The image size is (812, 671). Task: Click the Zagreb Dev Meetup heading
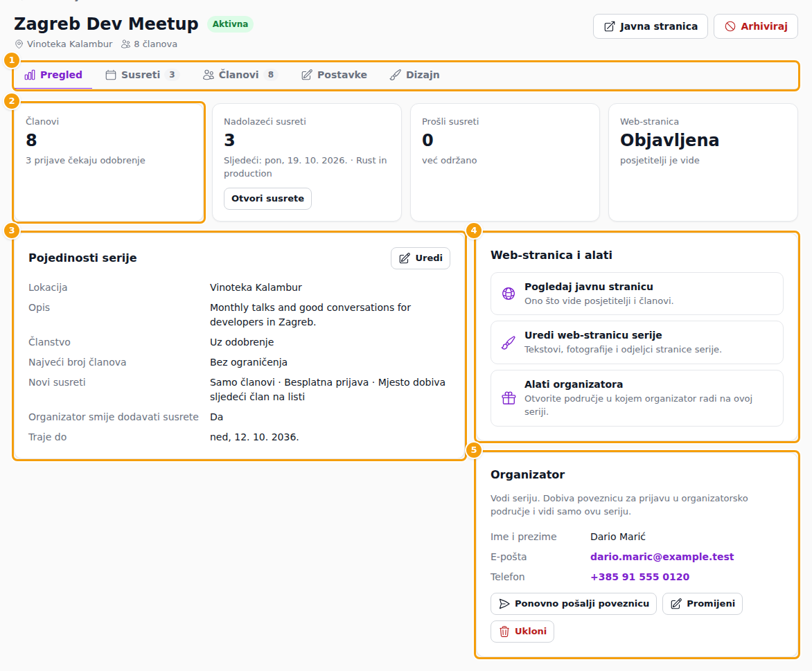pyautogui.click(x=106, y=24)
